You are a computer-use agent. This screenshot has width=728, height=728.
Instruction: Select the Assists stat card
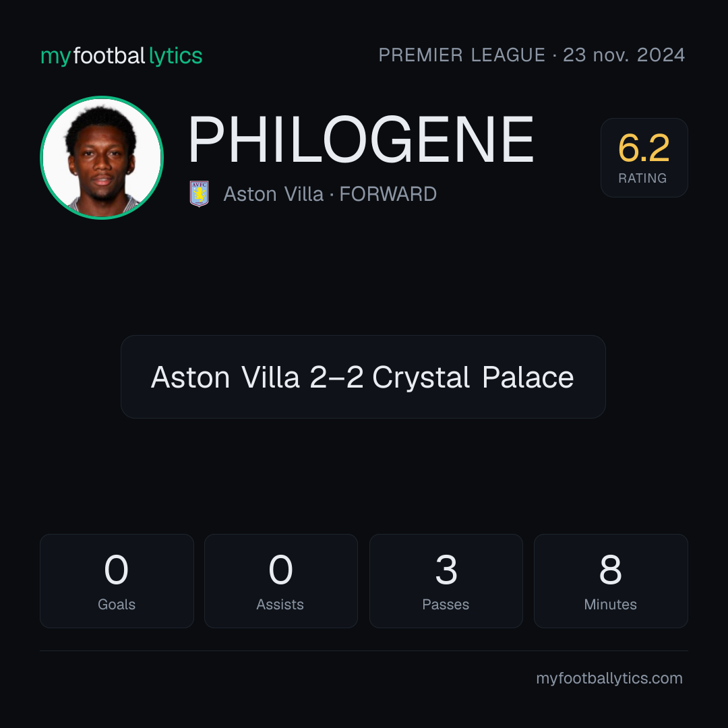pos(281,581)
